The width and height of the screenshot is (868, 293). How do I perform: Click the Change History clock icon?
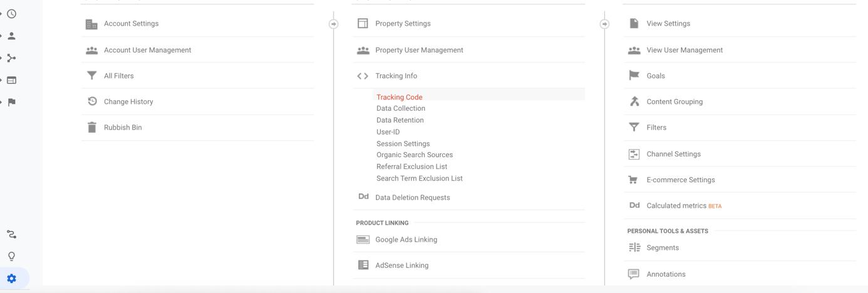point(92,101)
